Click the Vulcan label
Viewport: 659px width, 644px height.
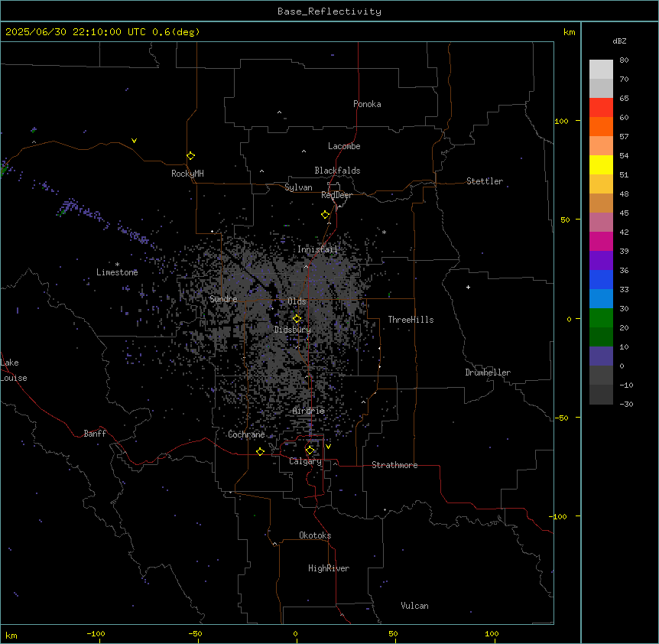pyautogui.click(x=415, y=606)
